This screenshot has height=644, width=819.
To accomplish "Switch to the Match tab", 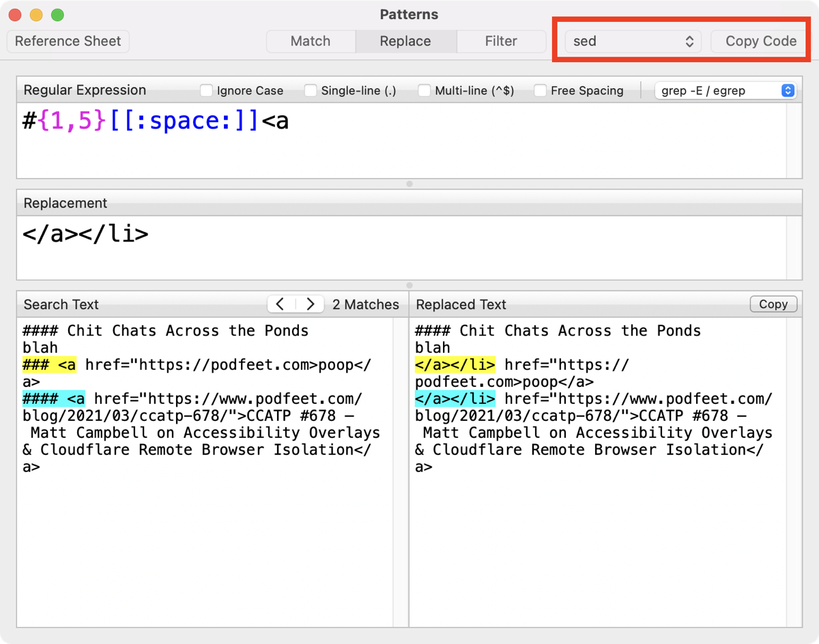I will pos(311,41).
